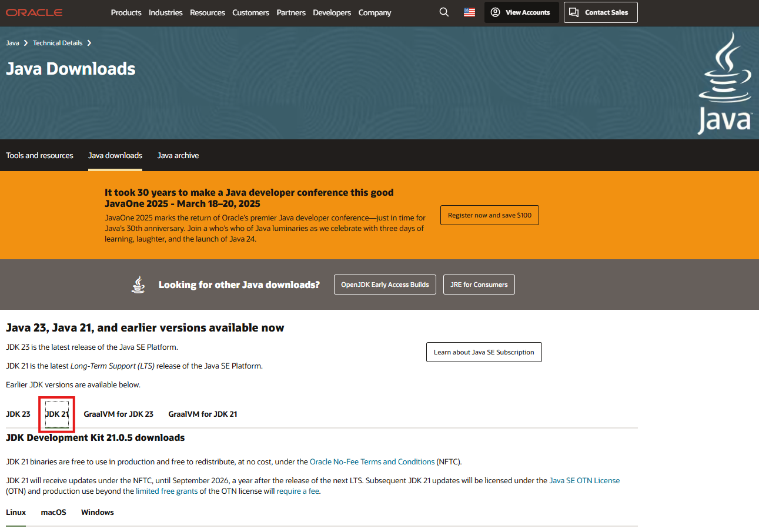Click the Oracle logo
Screen dimensions: 759x532
(x=34, y=12)
